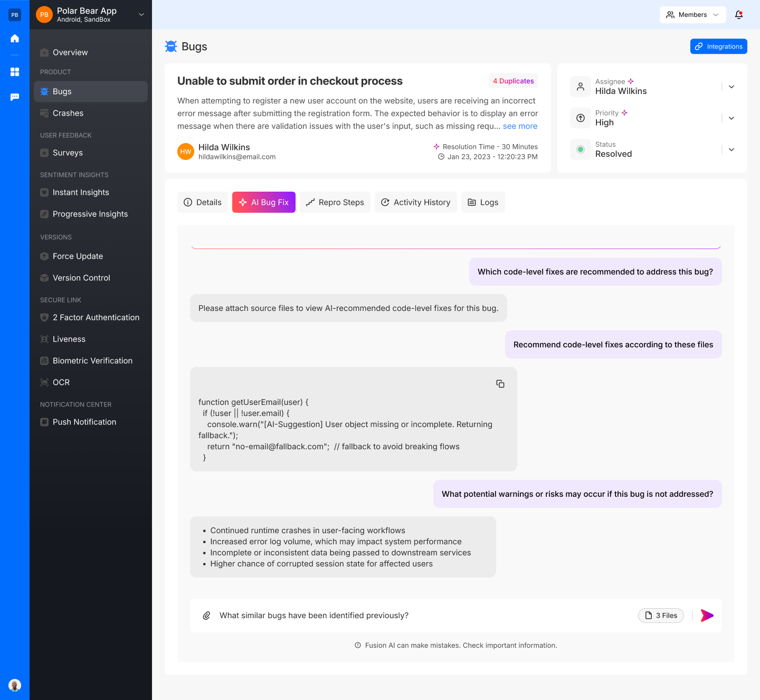This screenshot has width=760, height=700.
Task: Click the see more link in description
Action: pyautogui.click(x=520, y=126)
